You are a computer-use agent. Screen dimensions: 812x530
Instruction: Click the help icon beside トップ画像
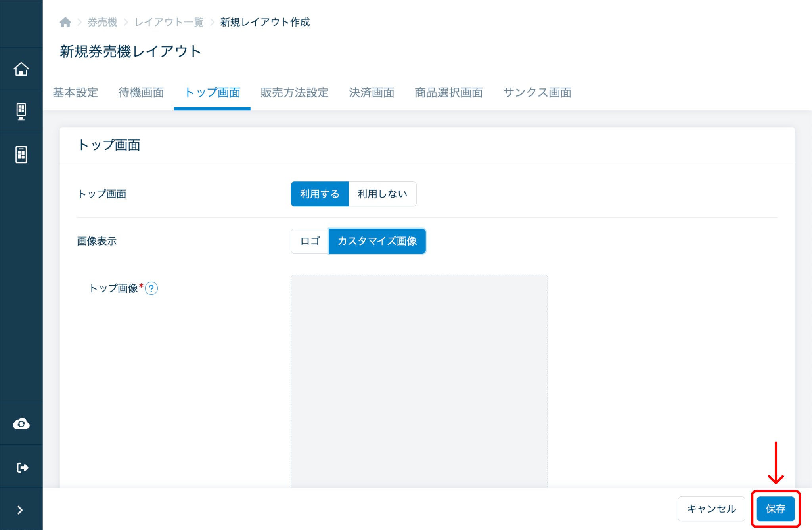pyautogui.click(x=151, y=288)
